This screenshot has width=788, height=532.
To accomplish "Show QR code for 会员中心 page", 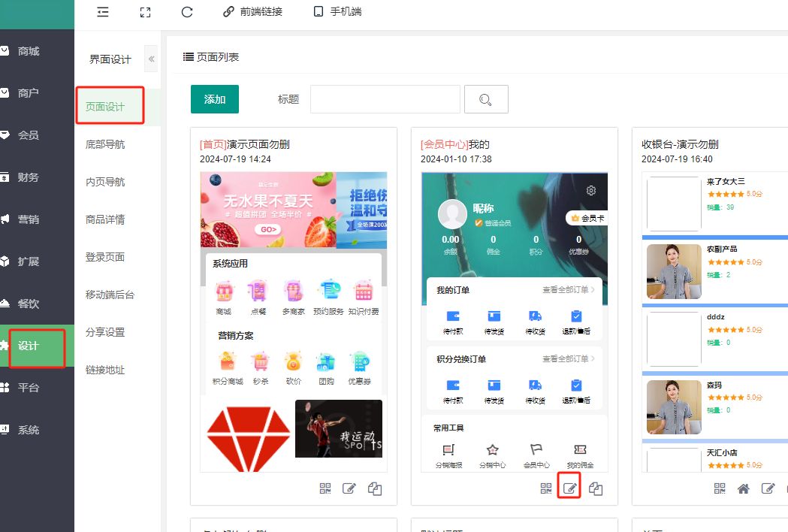I will 546,488.
